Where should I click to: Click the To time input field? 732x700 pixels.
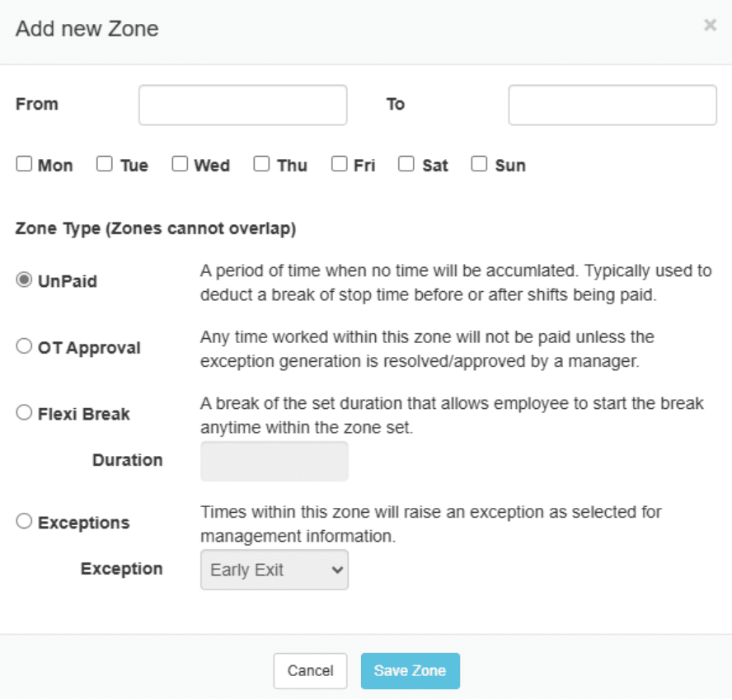point(612,105)
